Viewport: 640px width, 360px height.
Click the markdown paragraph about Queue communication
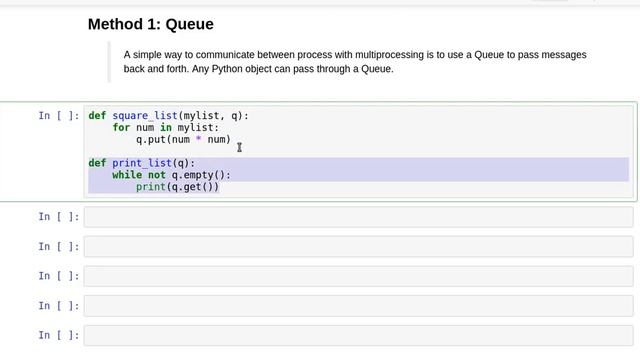click(355, 62)
